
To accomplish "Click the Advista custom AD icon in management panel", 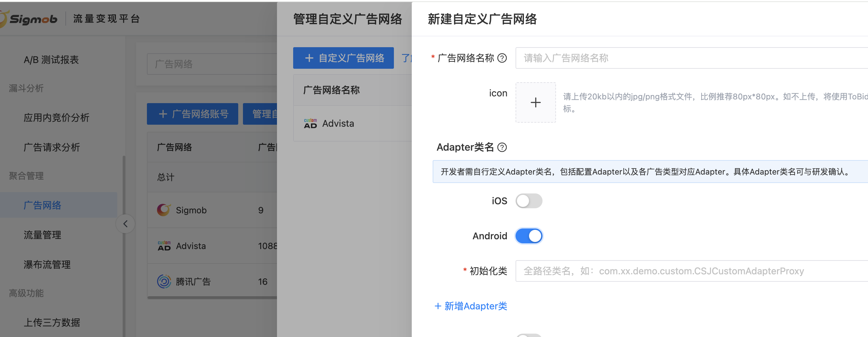I will (310, 124).
